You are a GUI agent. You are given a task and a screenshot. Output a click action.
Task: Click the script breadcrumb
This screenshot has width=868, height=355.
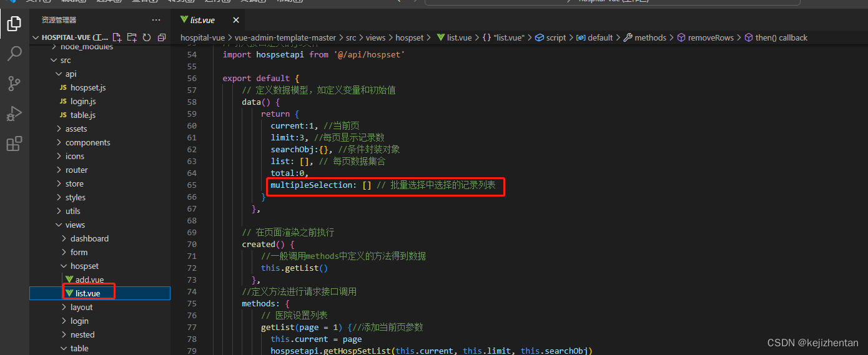[x=551, y=37]
